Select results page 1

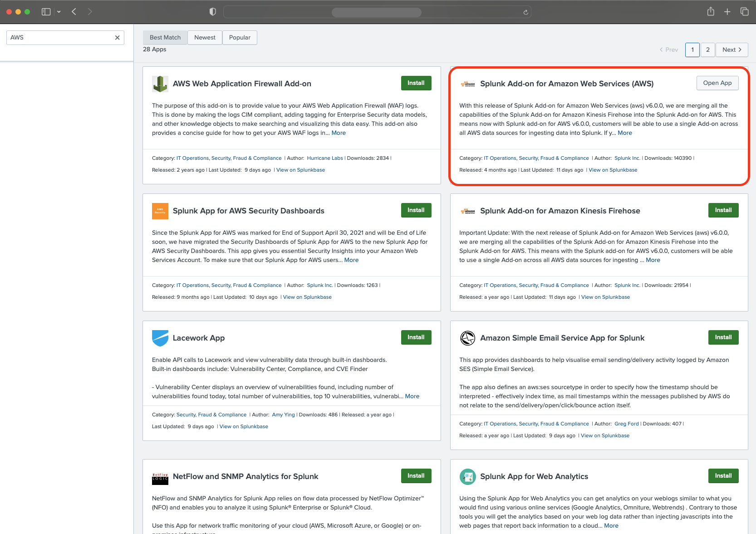point(692,50)
